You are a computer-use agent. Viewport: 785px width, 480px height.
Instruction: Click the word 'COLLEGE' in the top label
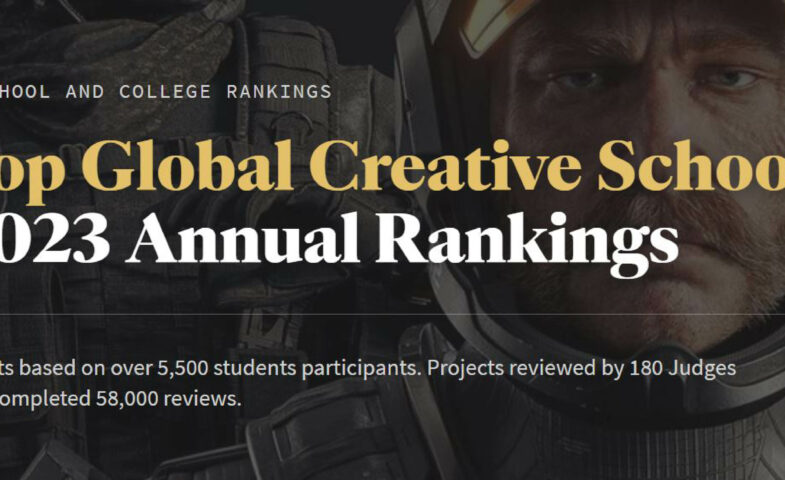pos(165,92)
